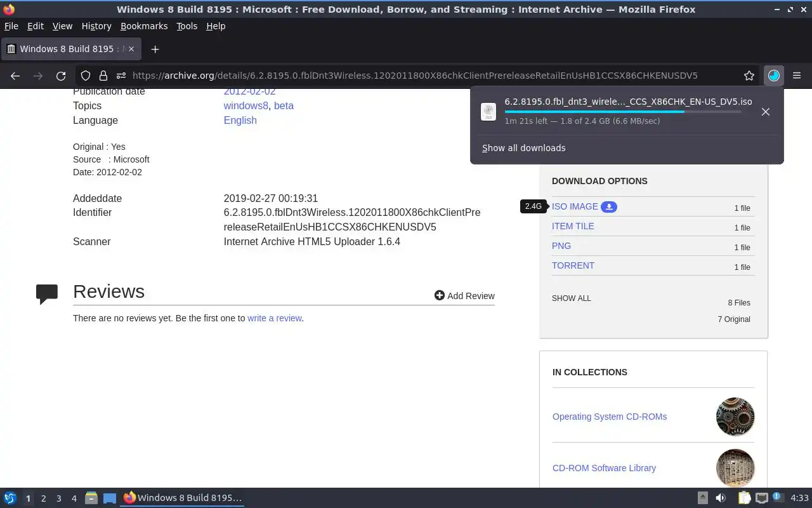Viewport: 812px width, 508px height.
Task: Open the Firefox hamburger menu
Action: point(797,76)
